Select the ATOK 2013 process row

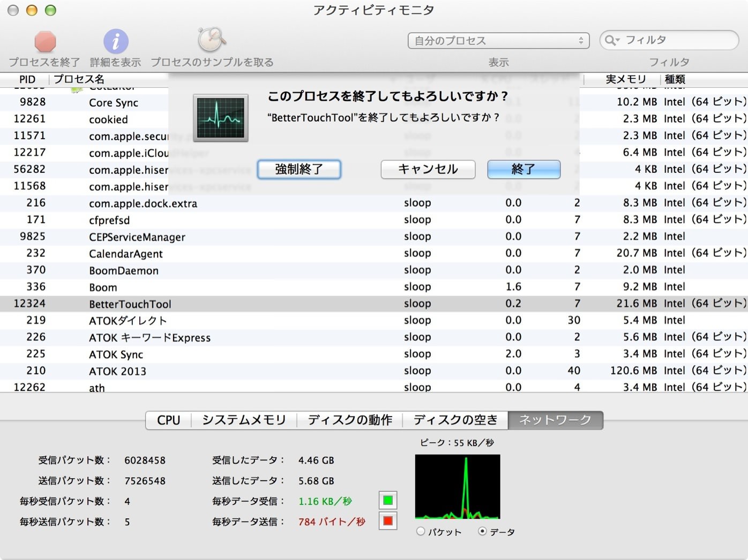pyautogui.click(x=374, y=370)
